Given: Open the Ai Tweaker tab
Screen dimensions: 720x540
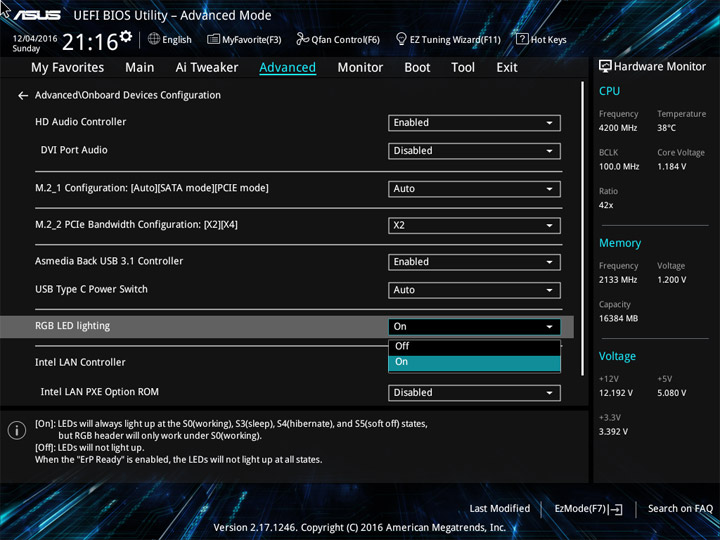Looking at the screenshot, I should (x=207, y=68).
